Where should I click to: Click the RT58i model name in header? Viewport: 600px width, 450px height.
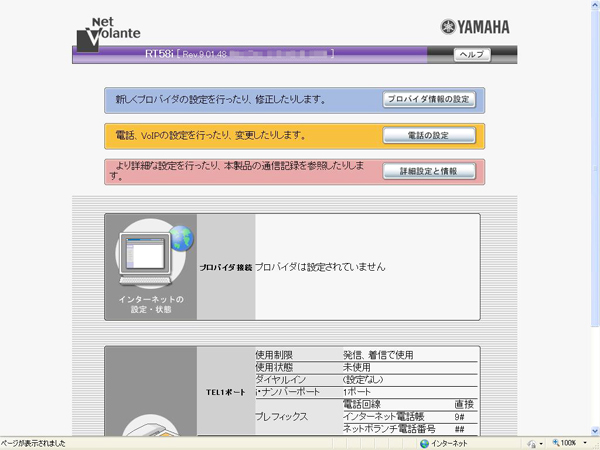coord(159,54)
